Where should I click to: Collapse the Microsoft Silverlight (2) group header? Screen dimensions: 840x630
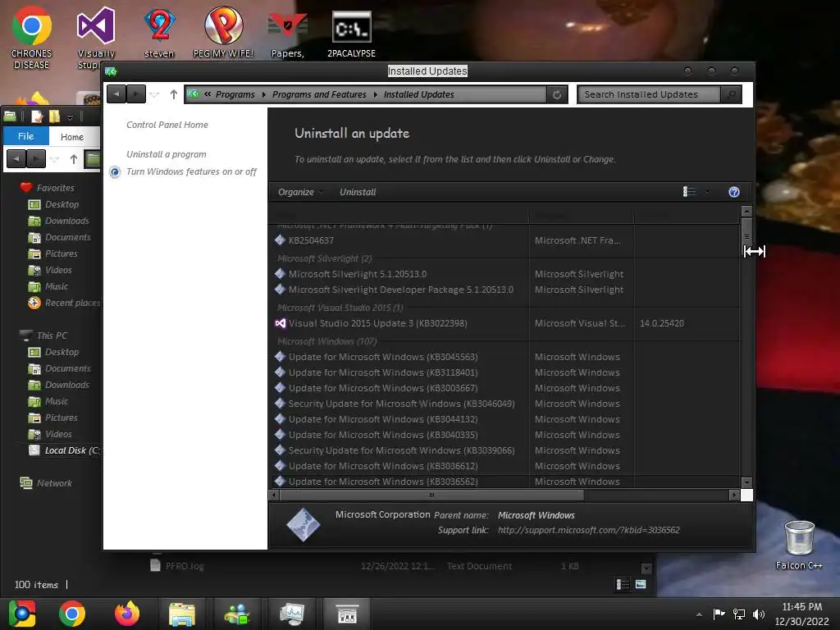tap(324, 258)
